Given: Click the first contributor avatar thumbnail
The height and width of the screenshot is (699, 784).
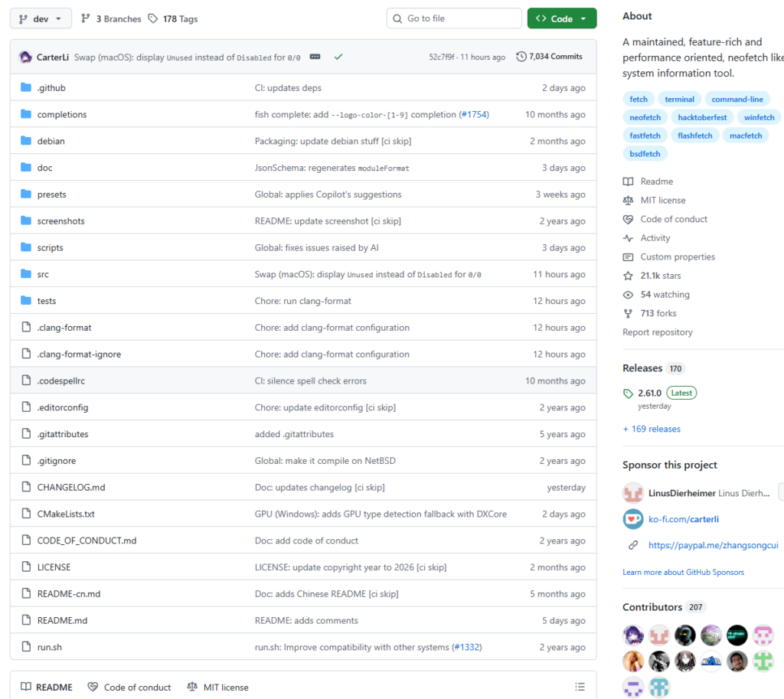Looking at the screenshot, I should pos(633,635).
